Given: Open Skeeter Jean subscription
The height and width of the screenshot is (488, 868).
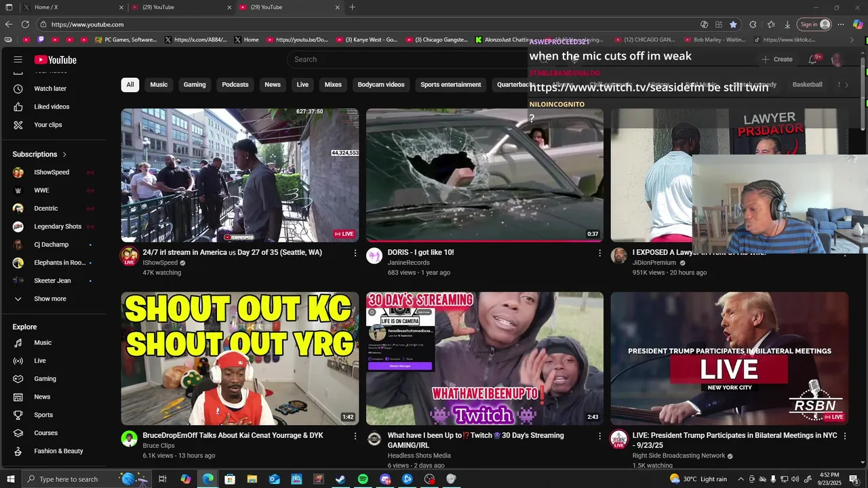Looking at the screenshot, I should click(x=52, y=281).
